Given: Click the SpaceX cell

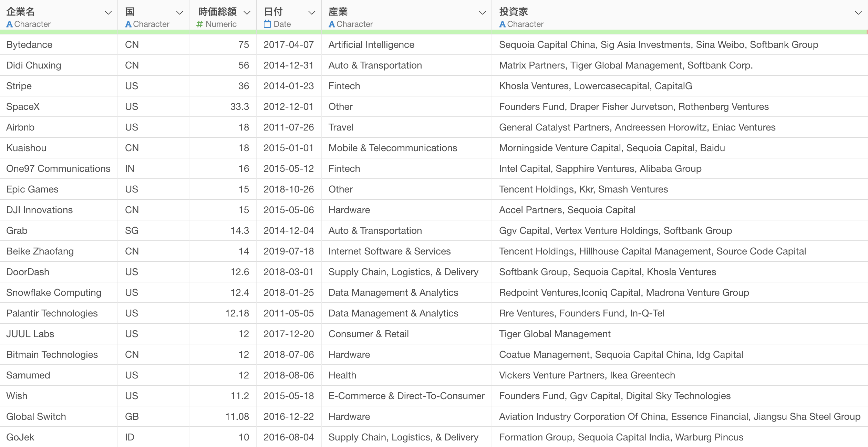Looking at the screenshot, I should tap(59, 107).
